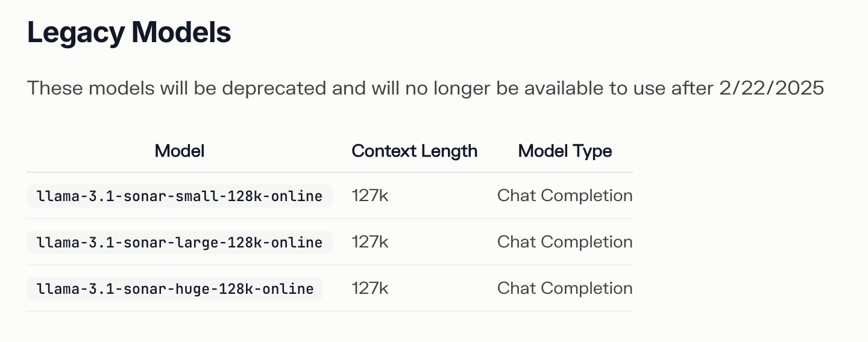This screenshot has height=342, width=868.
Task: Click the 2/22/2025 deprecation date
Action: [x=772, y=89]
